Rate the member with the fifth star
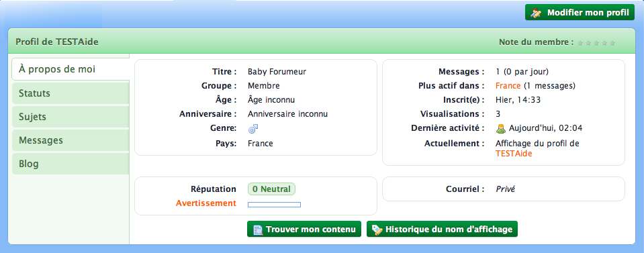The height and width of the screenshot is (253, 644). coord(612,43)
